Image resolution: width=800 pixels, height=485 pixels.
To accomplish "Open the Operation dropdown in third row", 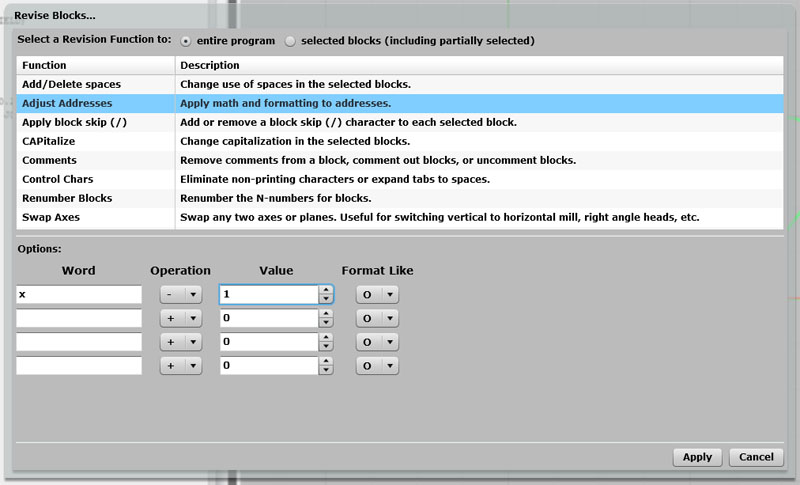I will pos(181,342).
